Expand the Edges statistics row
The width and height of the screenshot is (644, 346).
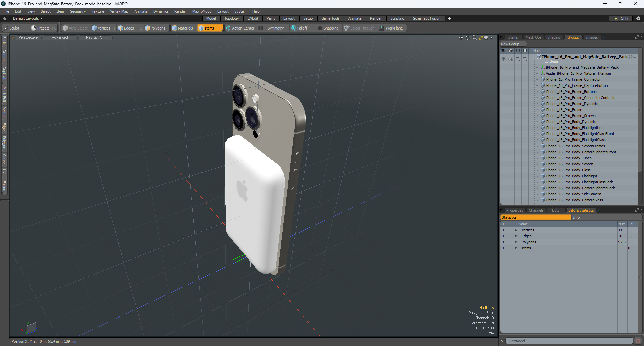click(517, 236)
